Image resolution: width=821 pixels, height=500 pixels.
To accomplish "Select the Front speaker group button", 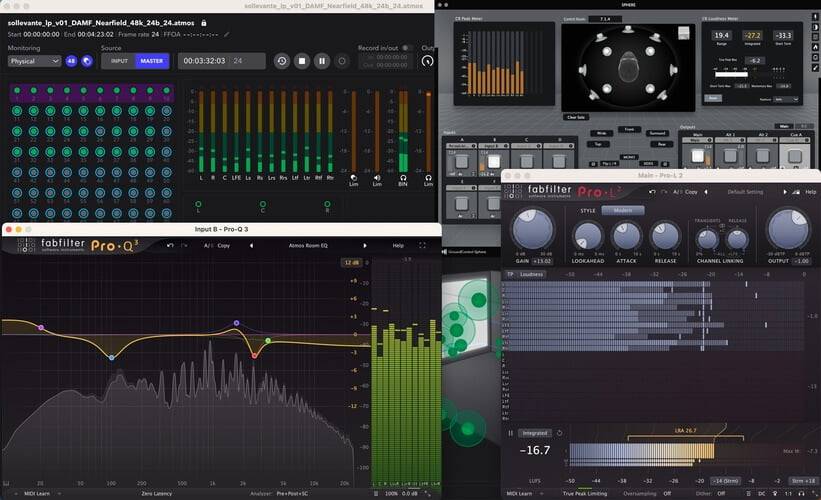I will click(x=629, y=129).
